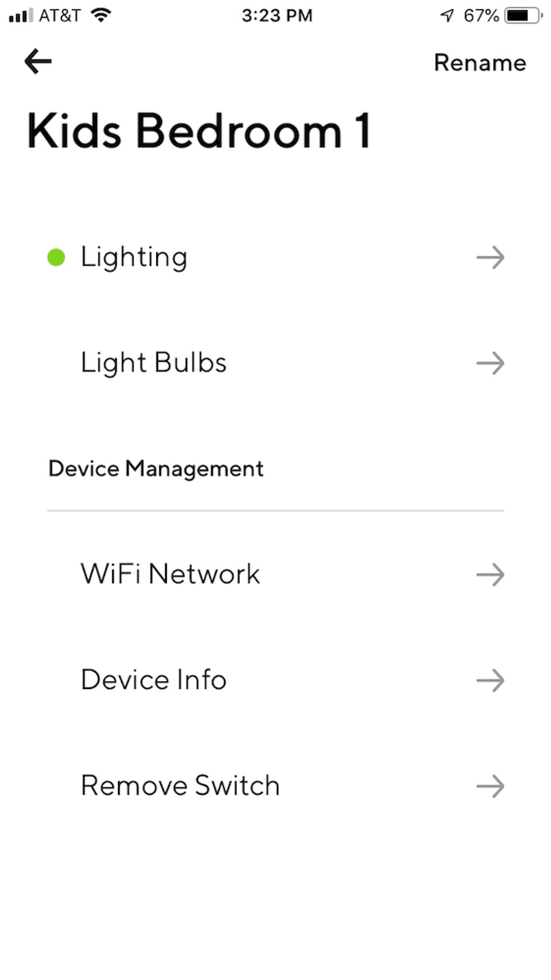Tap the WiFi signal status icon
The height and width of the screenshot is (980, 551).
click(101, 15)
